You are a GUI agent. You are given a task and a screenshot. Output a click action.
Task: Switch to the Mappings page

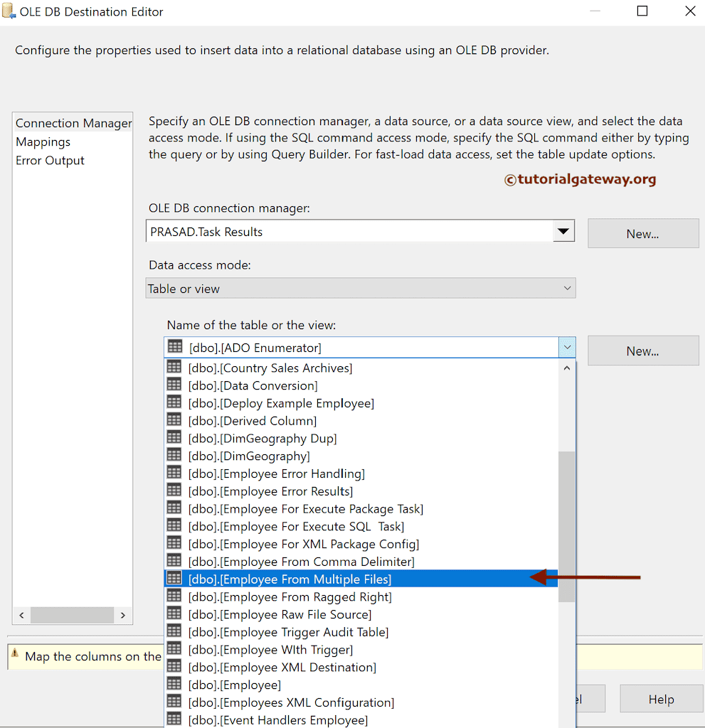(x=43, y=141)
